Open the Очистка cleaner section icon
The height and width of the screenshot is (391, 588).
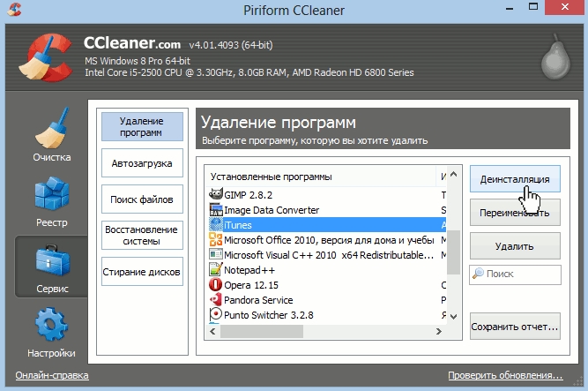click(51, 130)
